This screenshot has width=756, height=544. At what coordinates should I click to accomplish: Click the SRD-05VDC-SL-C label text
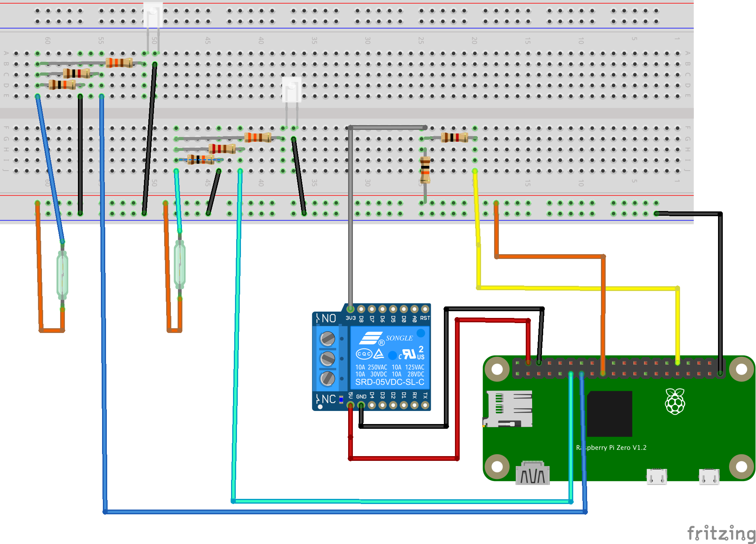tap(390, 382)
